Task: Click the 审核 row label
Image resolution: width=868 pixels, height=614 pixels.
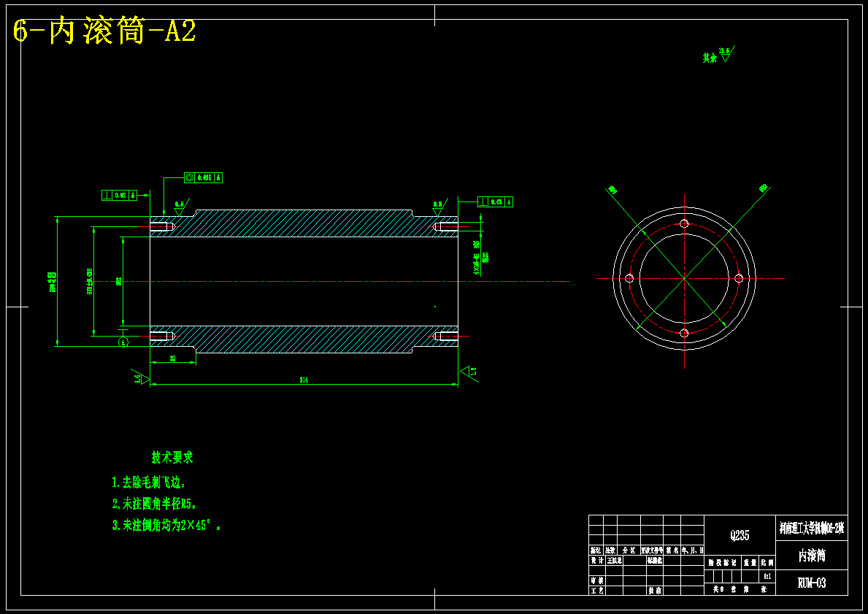Action: [x=596, y=580]
